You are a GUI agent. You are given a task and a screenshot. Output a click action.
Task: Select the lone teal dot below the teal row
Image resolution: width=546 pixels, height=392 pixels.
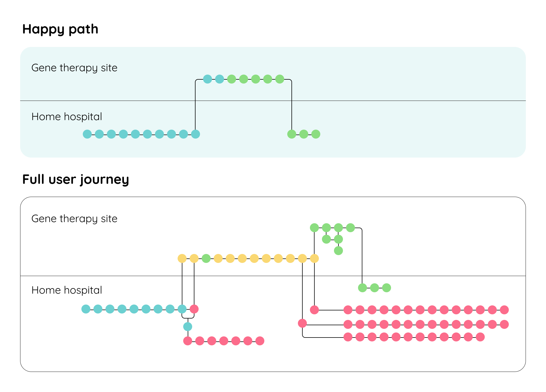(x=188, y=326)
